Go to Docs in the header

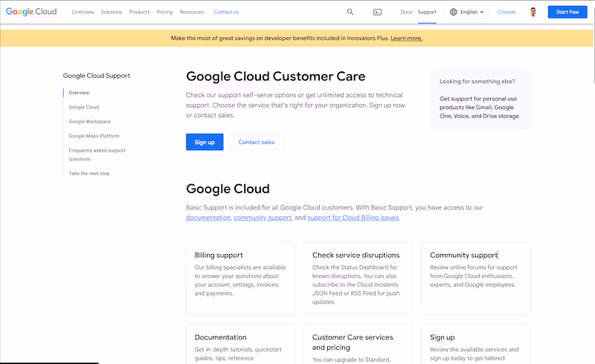406,12
